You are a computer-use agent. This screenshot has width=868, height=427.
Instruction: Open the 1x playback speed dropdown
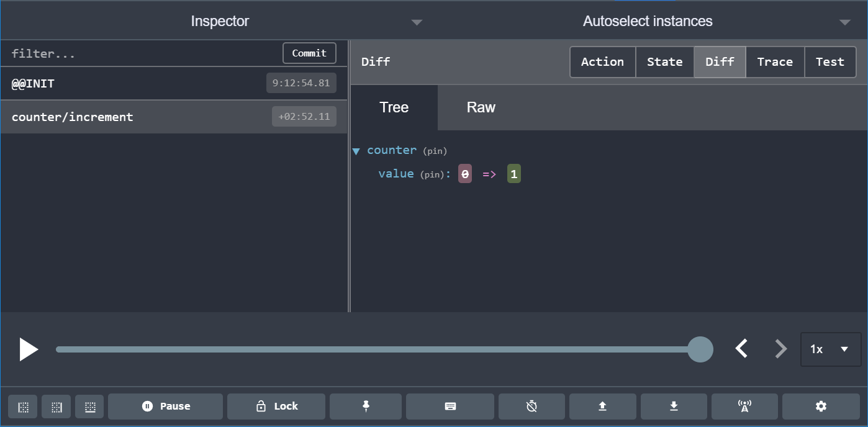click(830, 349)
